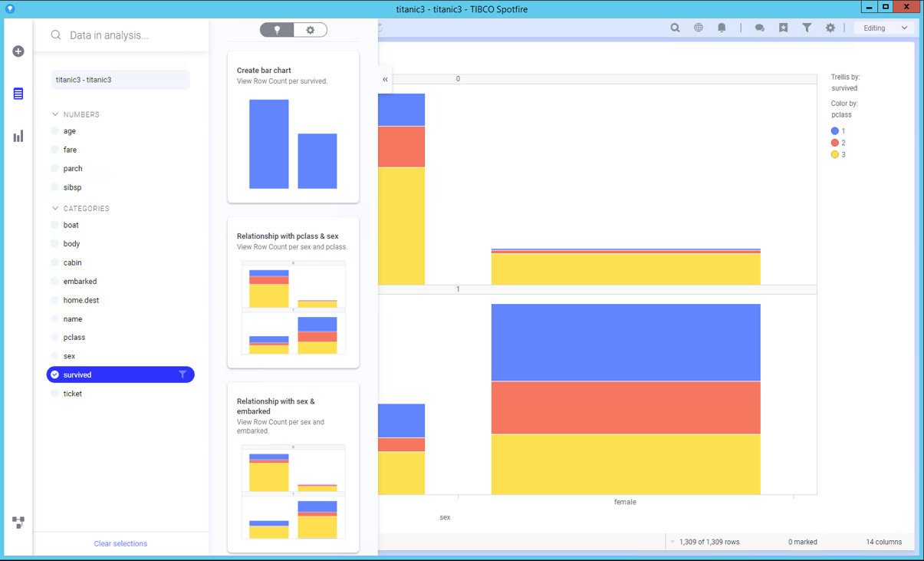The height and width of the screenshot is (561, 924).
Task: Open the Editing mode dropdown
Action: 883,27
